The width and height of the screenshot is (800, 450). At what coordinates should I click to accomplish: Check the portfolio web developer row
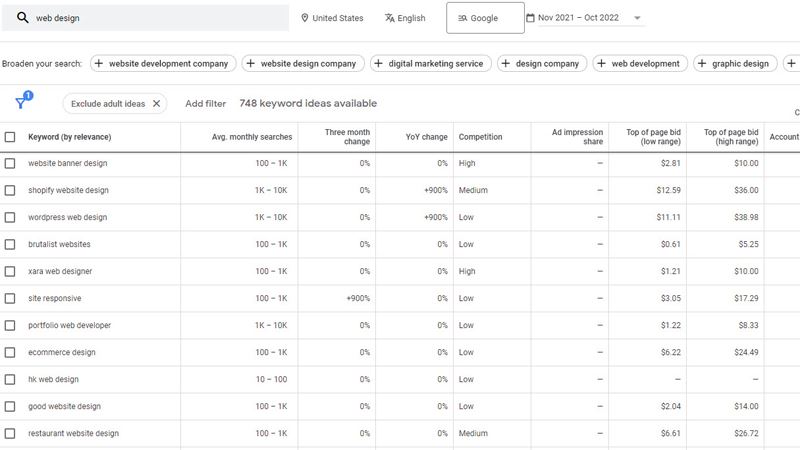pos(10,326)
